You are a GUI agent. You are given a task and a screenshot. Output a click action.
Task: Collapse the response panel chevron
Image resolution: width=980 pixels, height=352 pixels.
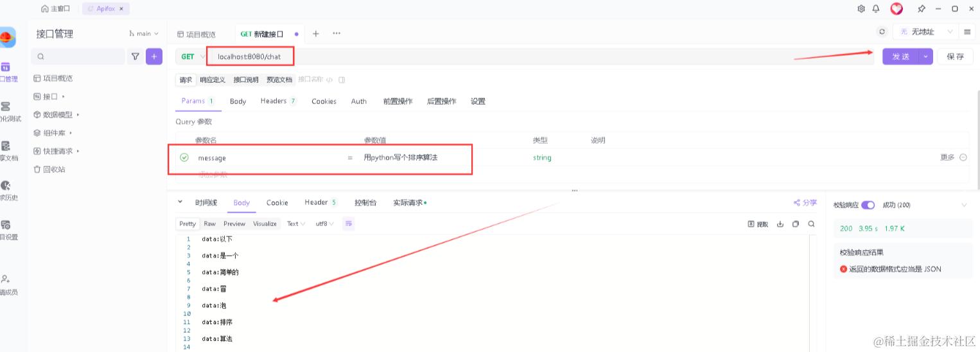coord(180,202)
